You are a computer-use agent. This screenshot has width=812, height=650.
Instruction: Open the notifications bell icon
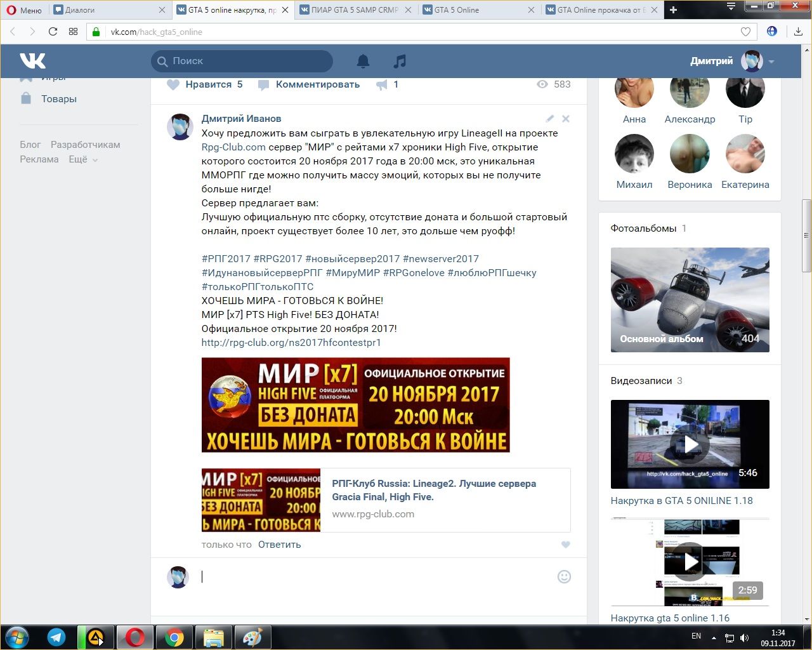tap(363, 61)
